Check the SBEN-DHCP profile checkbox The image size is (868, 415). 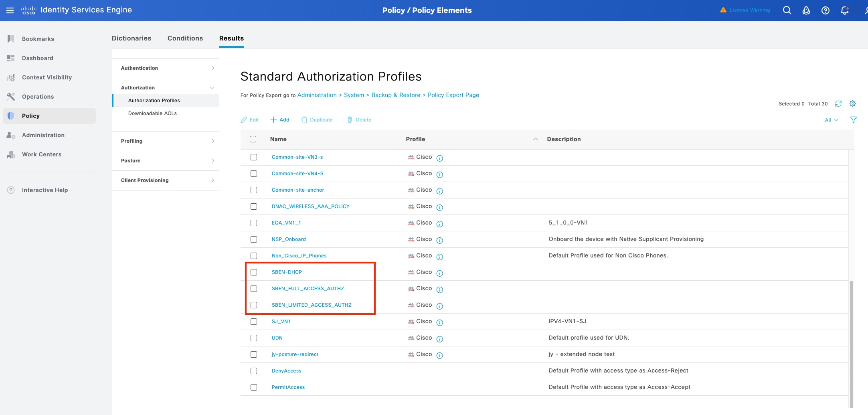(x=254, y=272)
